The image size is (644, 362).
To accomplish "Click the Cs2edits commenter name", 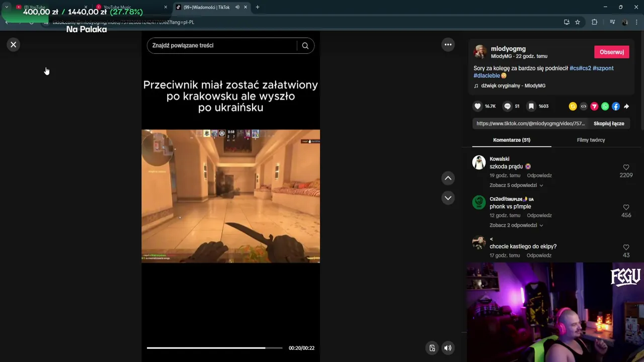I will 512,199.
